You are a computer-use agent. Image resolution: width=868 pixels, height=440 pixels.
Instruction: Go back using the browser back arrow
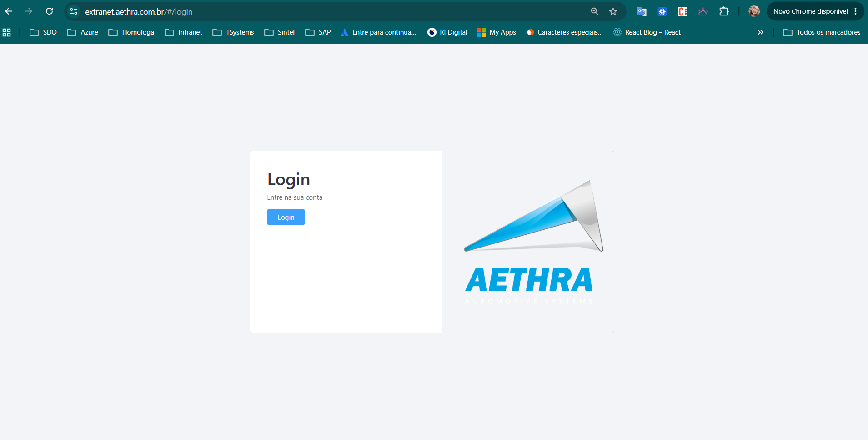pyautogui.click(x=9, y=11)
